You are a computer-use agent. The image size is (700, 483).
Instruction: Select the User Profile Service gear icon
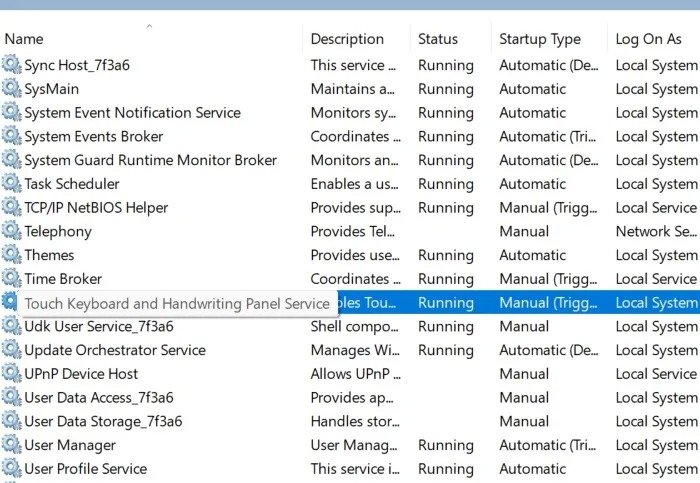tap(11, 469)
